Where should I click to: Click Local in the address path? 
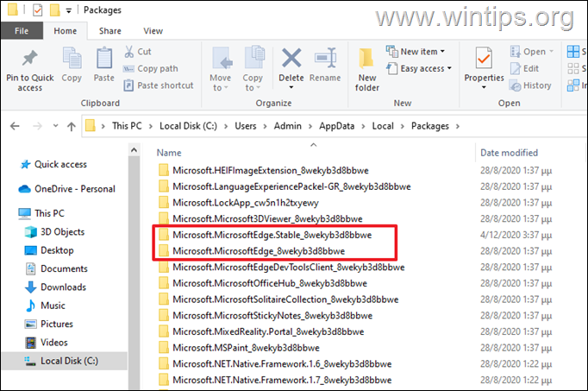pos(383,126)
